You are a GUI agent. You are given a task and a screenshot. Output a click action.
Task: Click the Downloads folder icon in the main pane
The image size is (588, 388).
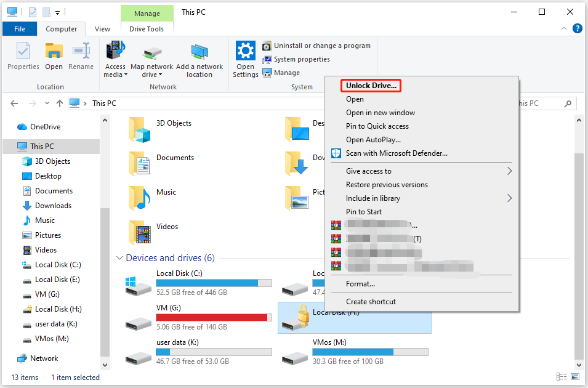pyautogui.click(x=296, y=164)
